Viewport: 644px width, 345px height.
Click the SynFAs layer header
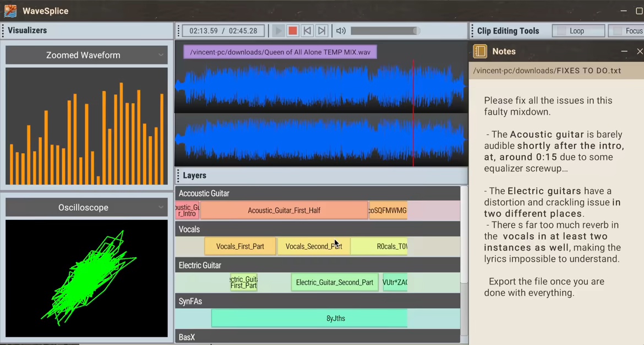point(318,301)
